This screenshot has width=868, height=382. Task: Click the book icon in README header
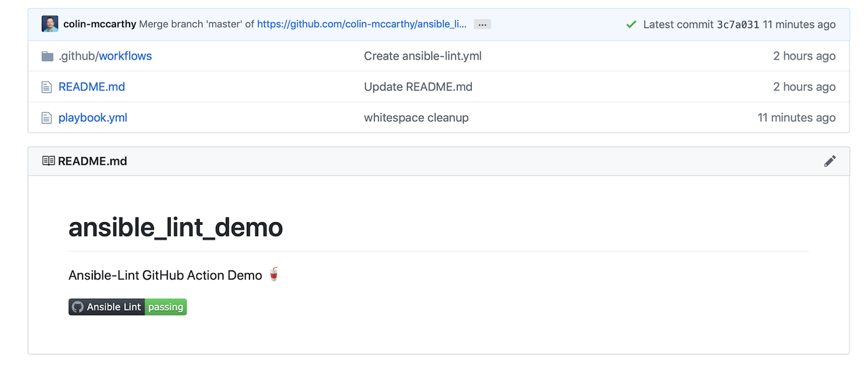point(48,161)
